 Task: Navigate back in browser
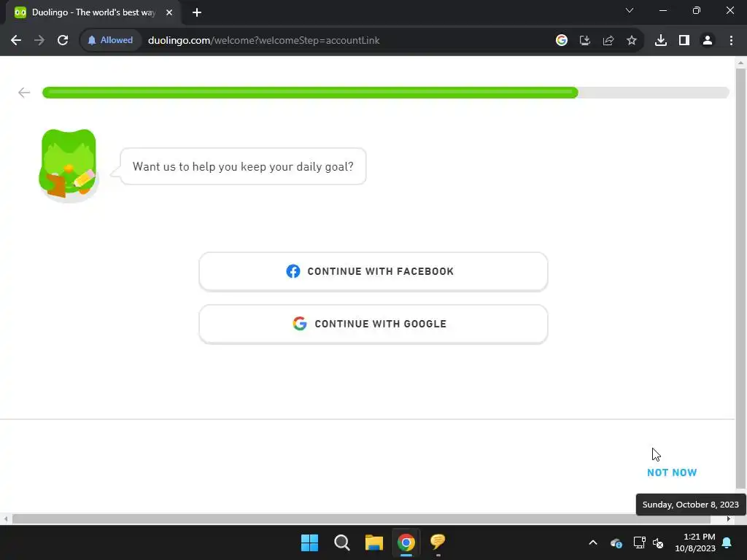[16, 40]
